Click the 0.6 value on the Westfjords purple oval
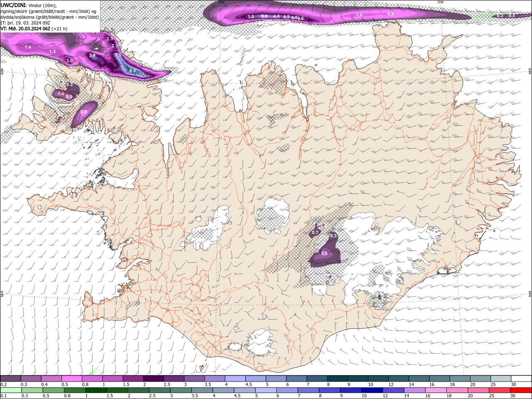 pos(84,112)
